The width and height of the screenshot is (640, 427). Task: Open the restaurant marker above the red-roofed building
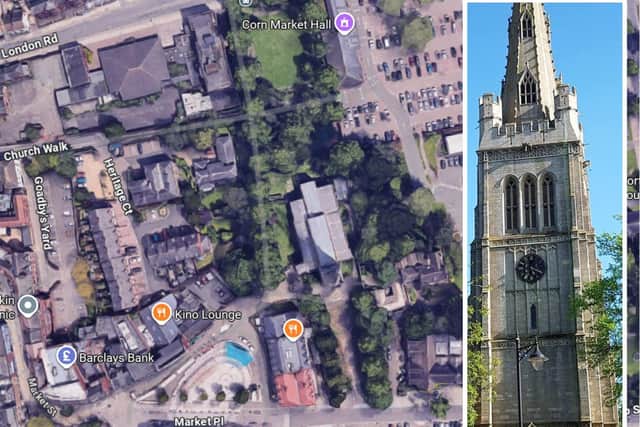pos(293,329)
